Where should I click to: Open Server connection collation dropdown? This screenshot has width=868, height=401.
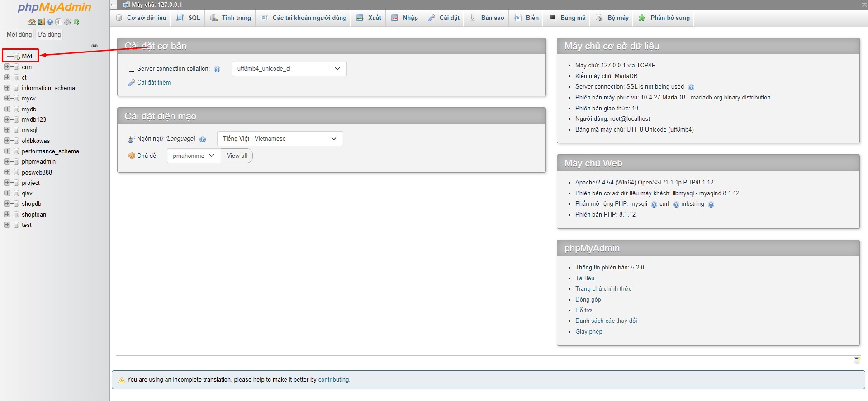[289, 69]
